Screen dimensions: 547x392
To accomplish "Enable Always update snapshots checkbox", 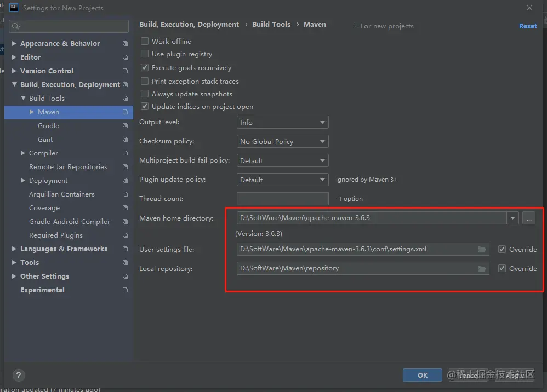I will point(145,94).
